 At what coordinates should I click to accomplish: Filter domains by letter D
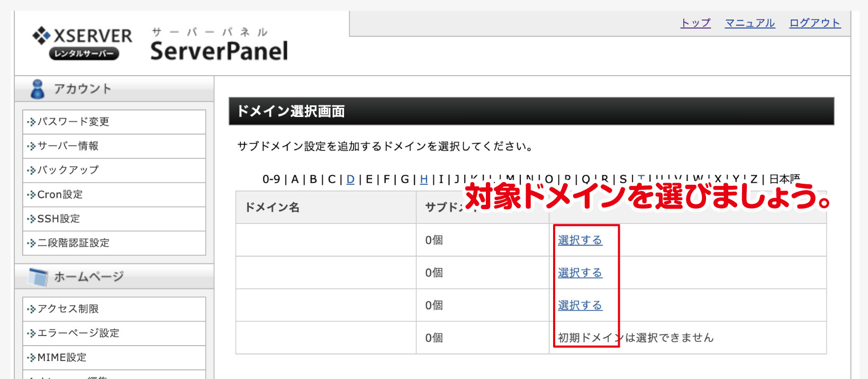350,179
